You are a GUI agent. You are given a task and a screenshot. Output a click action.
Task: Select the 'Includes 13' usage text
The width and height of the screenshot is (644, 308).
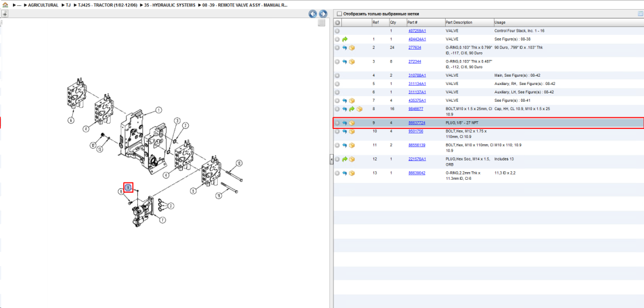pyautogui.click(x=503, y=159)
